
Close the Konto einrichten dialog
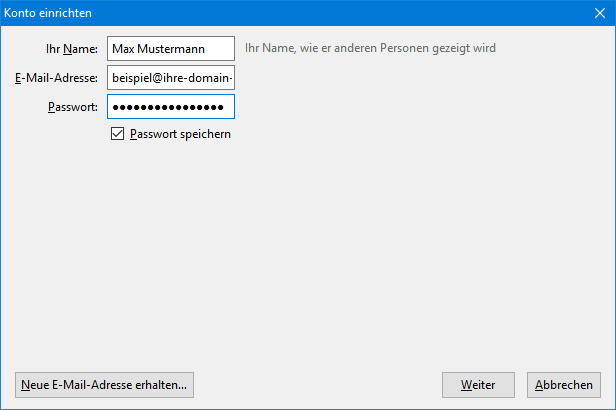pos(599,11)
